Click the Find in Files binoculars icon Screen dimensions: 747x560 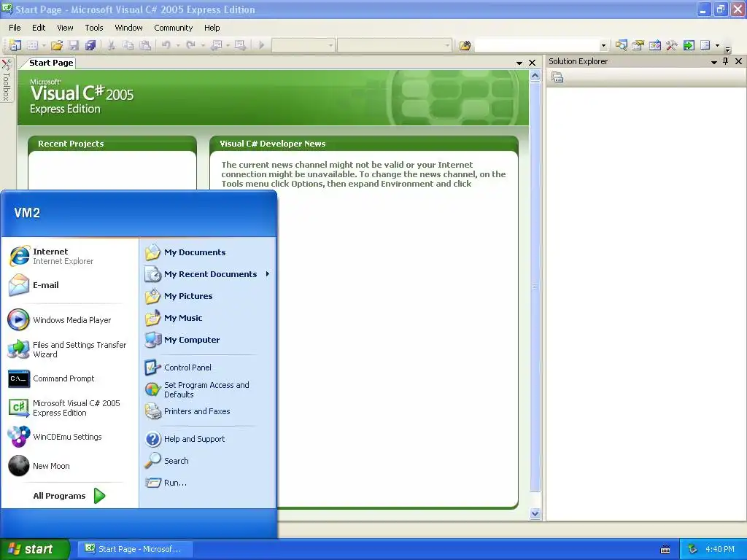pos(465,45)
